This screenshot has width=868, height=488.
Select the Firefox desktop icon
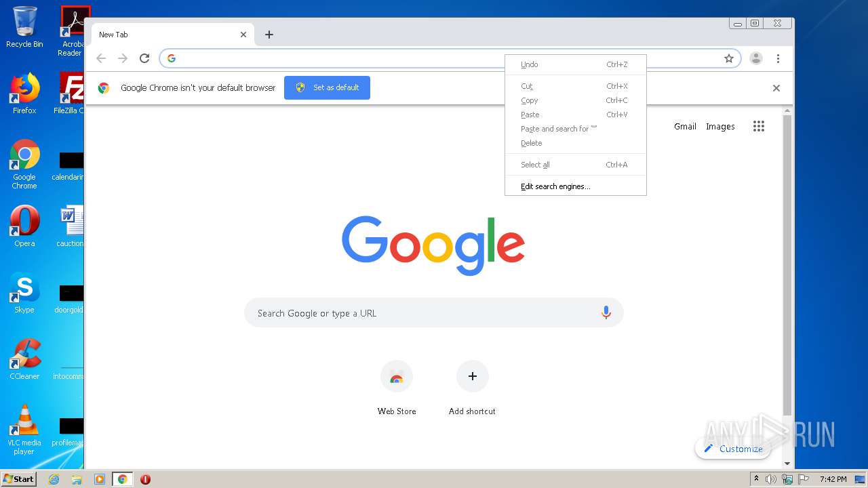point(24,94)
